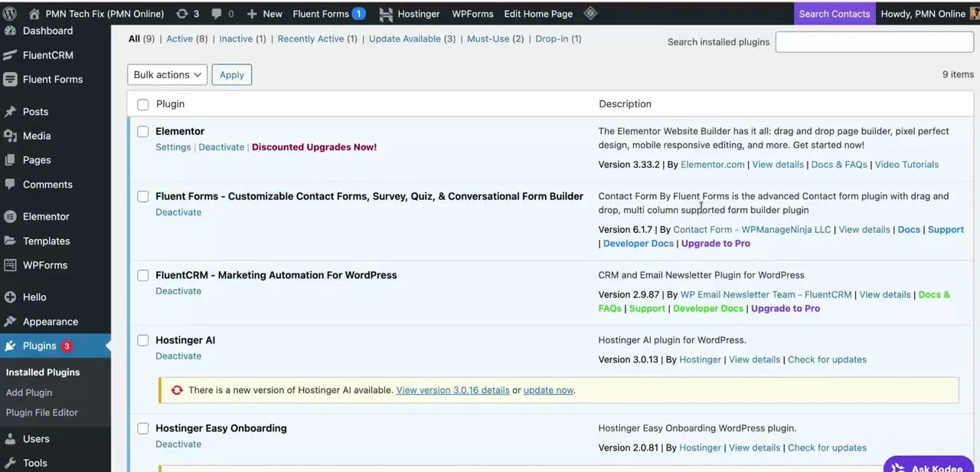The height and width of the screenshot is (472, 980).
Task: Click the WPForms icon in sidebar
Action: click(10, 265)
